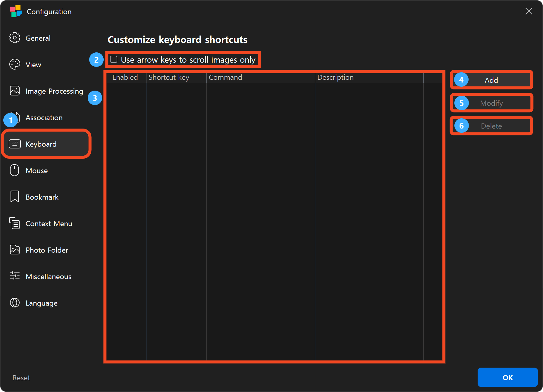Image resolution: width=543 pixels, height=392 pixels.
Task: Click the Mouse icon in sidebar
Action: coord(14,170)
